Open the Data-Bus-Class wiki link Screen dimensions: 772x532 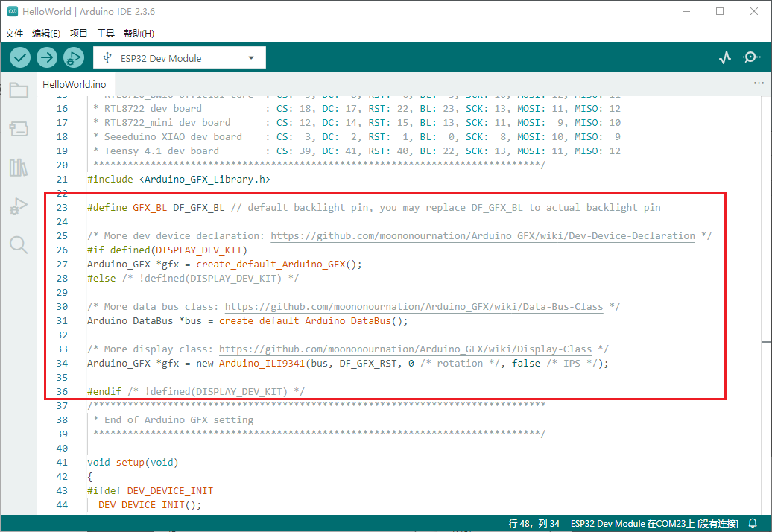pos(414,306)
